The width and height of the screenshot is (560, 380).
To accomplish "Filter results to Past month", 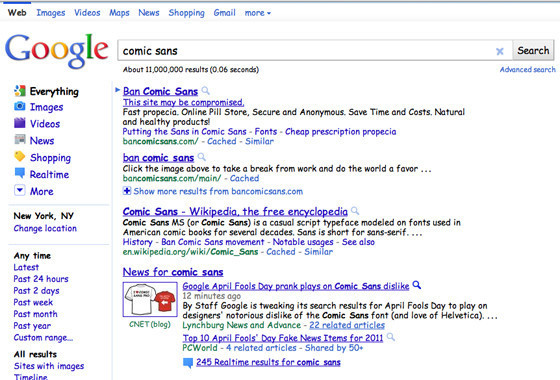I will tap(35, 314).
